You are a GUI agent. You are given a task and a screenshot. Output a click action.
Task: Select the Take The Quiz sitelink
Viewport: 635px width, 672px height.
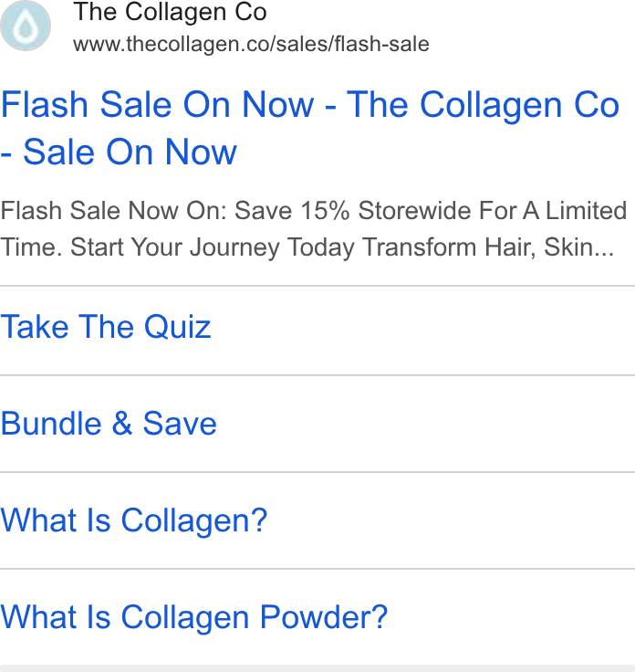pos(106,327)
